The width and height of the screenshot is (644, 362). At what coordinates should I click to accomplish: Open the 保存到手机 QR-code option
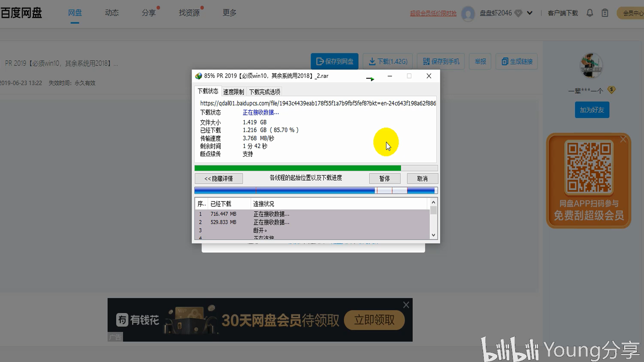427,61
